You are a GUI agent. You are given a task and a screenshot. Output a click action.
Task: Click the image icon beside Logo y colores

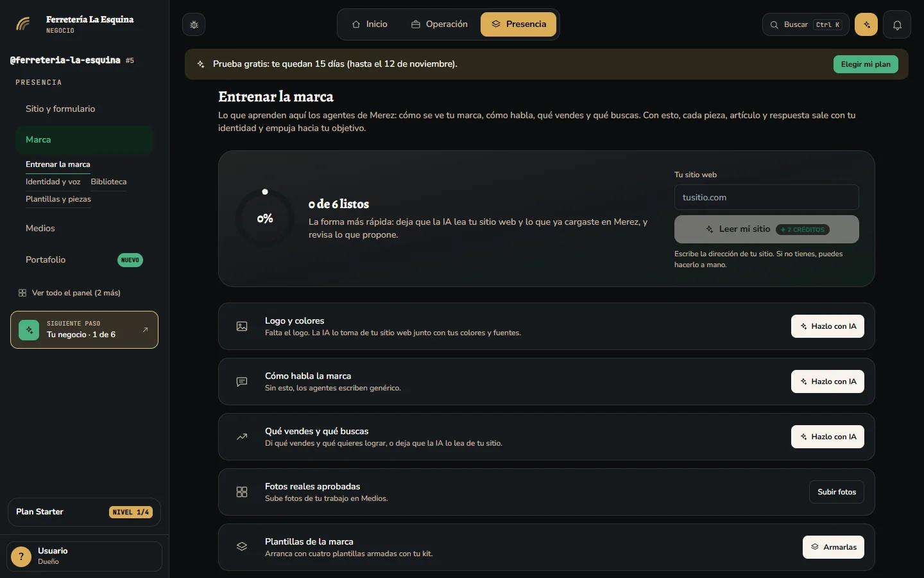pyautogui.click(x=242, y=326)
